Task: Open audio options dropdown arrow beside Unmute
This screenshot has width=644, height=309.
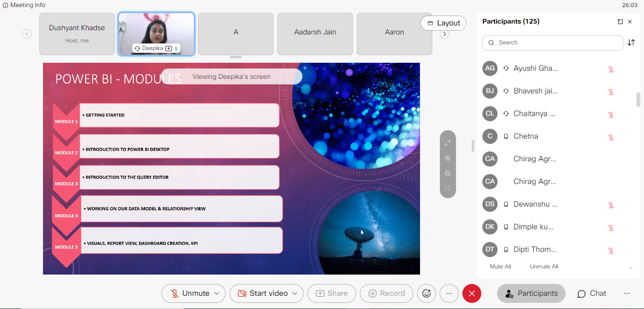Action: click(x=217, y=293)
